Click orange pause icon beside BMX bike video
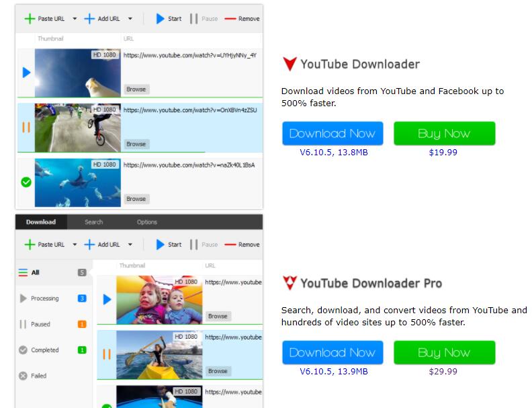 [26, 127]
